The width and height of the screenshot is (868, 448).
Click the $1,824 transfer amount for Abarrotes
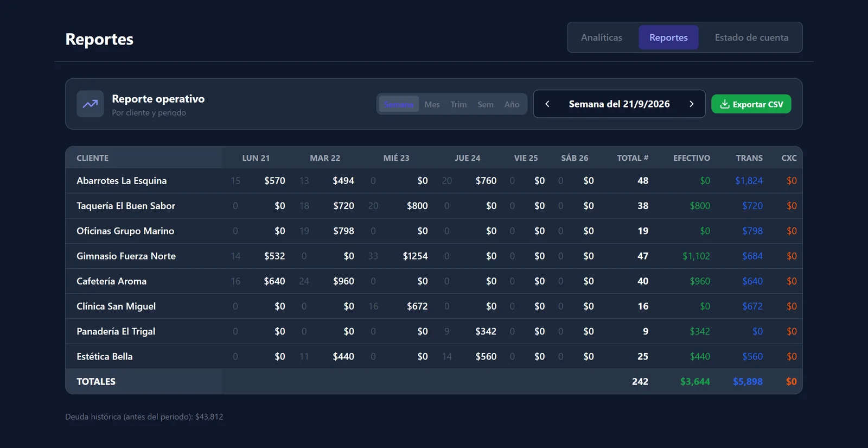[x=749, y=181]
